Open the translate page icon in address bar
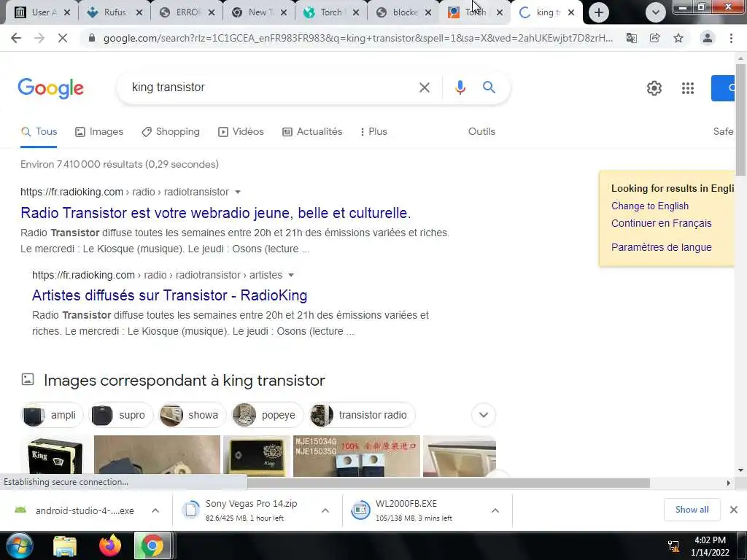This screenshot has height=560, width=747. [x=631, y=38]
